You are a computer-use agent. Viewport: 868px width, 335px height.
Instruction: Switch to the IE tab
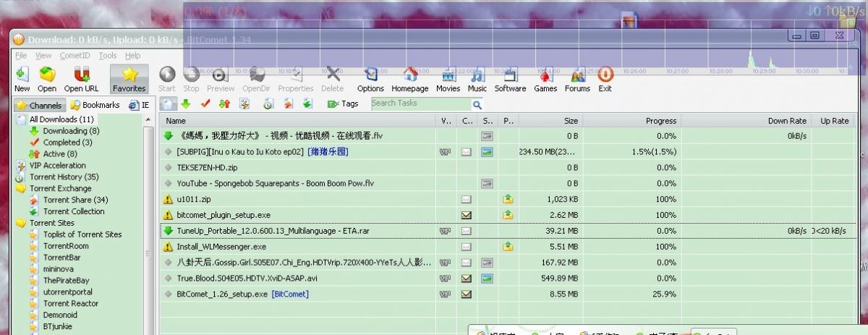point(139,105)
